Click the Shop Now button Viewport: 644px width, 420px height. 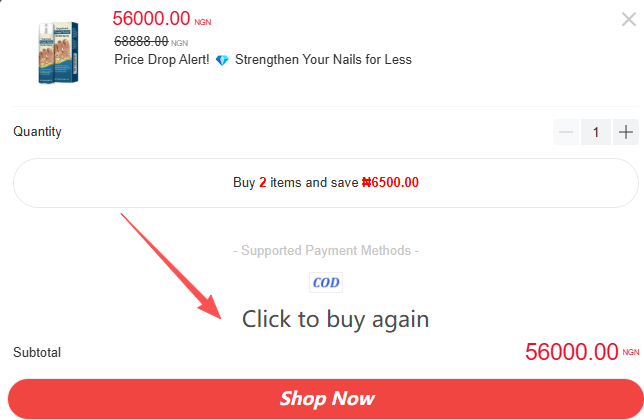click(x=326, y=399)
